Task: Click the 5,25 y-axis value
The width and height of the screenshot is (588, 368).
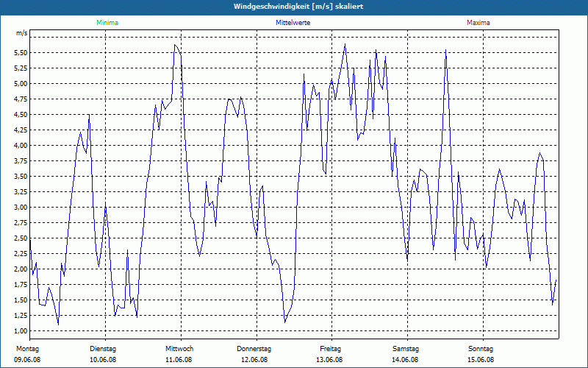Action: click(x=21, y=68)
